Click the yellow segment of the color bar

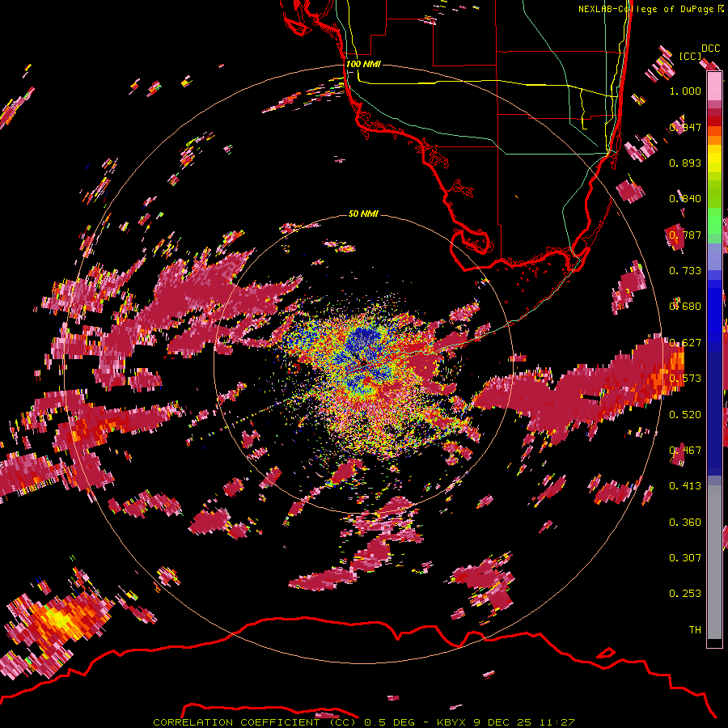[x=714, y=159]
